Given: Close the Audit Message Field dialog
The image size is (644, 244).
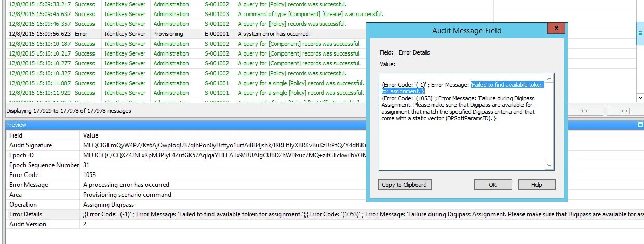Looking at the screenshot, I should pos(556,29).
